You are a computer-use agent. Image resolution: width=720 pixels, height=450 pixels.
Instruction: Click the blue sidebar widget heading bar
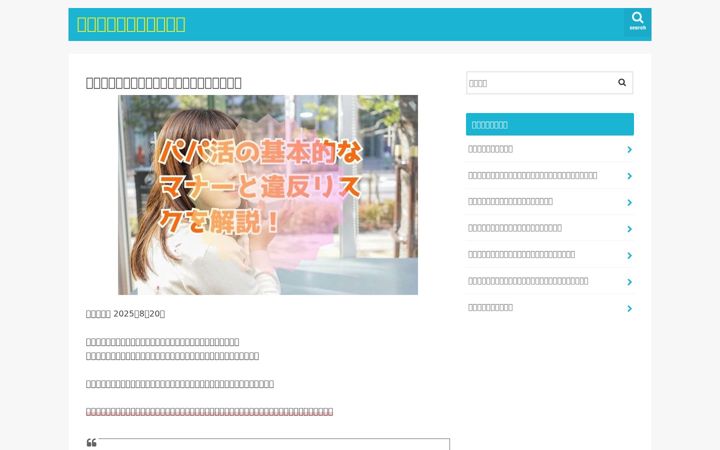550,124
